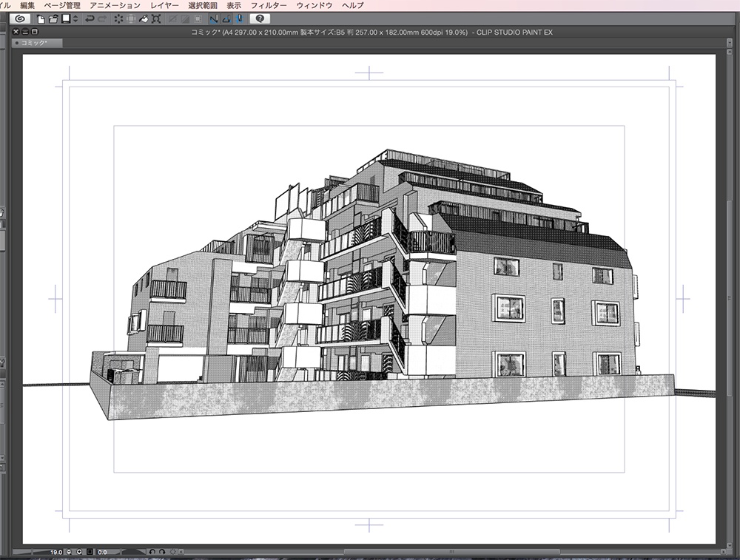Select the New document icon
This screenshot has height=560, width=740.
pos(40,18)
